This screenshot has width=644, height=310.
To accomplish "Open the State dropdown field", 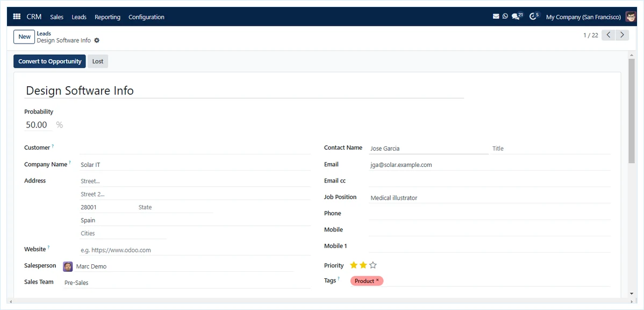I will pos(175,207).
